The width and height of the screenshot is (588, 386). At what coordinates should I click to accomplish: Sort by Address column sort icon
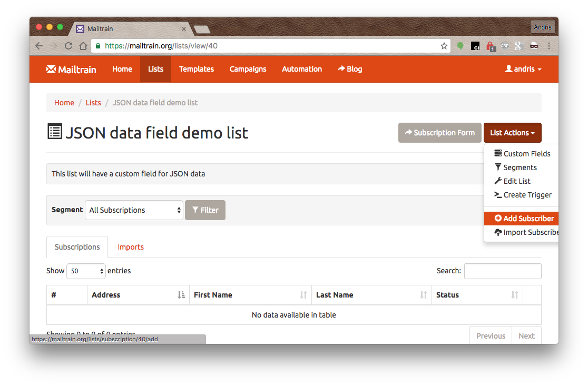(181, 295)
